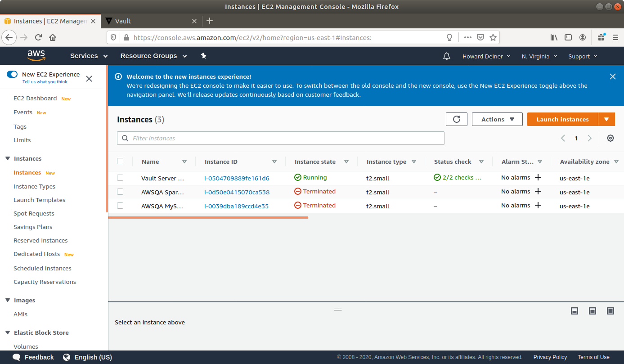Open the notifications bell
This screenshot has width=624, height=364.
tap(447, 56)
